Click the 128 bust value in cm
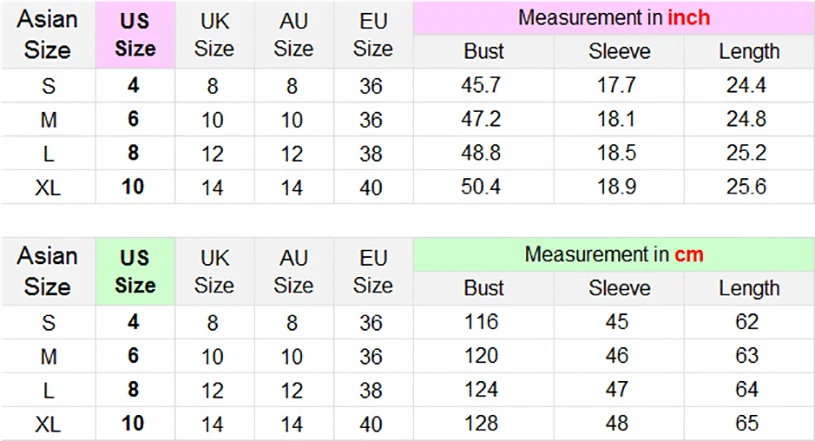This screenshot has width=815, height=441. [483, 423]
